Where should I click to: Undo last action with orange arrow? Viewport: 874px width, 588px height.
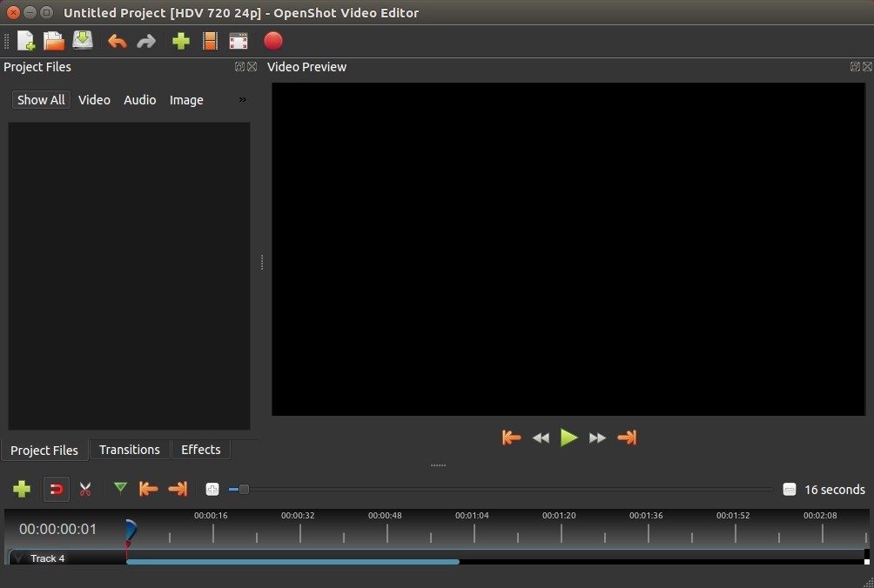pyautogui.click(x=117, y=41)
